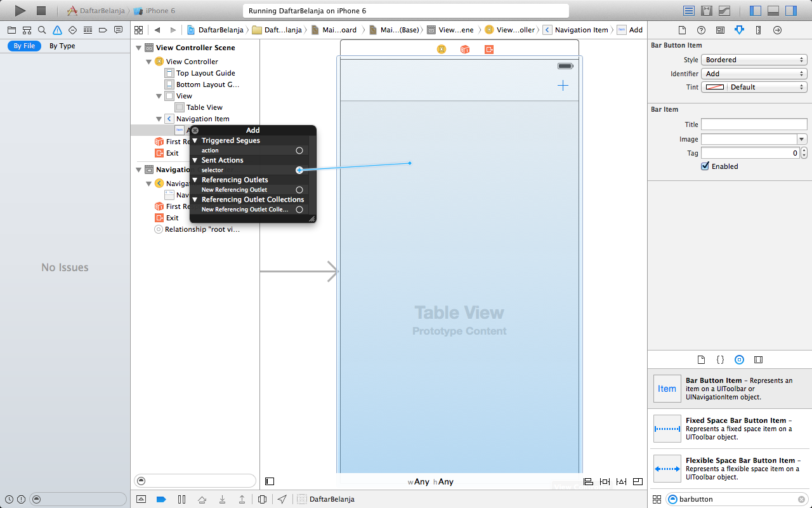The image size is (812, 508).
Task: Open the Assistant editor
Action: [x=706, y=10]
